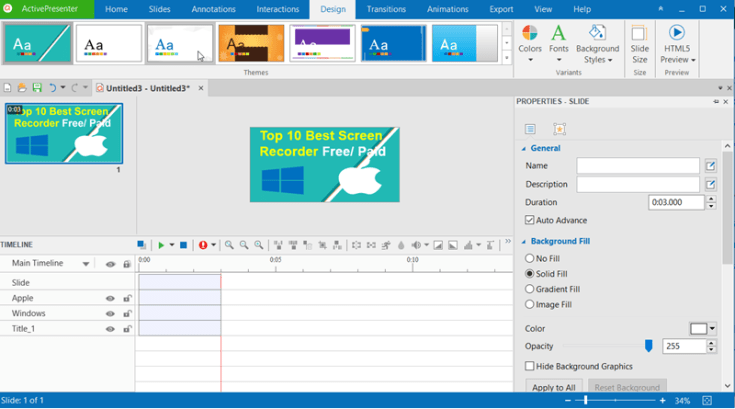This screenshot has width=735, height=409.
Task: Collapse the Background Fill section
Action: coord(524,242)
